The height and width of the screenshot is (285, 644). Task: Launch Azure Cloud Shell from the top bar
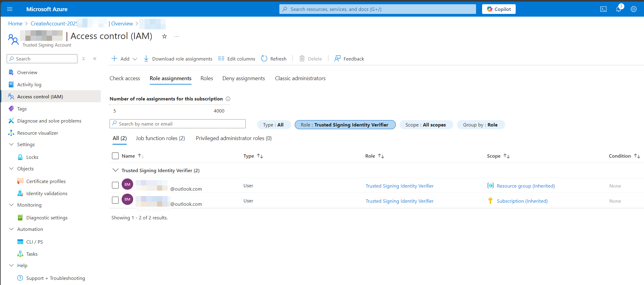click(603, 9)
